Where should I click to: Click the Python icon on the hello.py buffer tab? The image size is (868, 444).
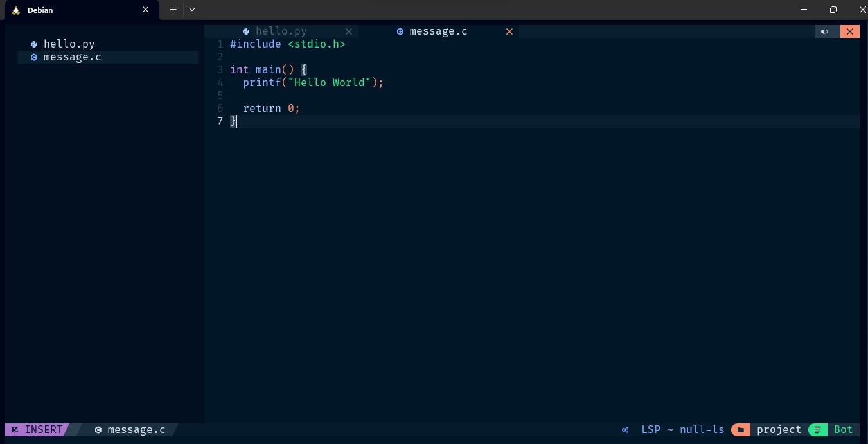pos(246,31)
